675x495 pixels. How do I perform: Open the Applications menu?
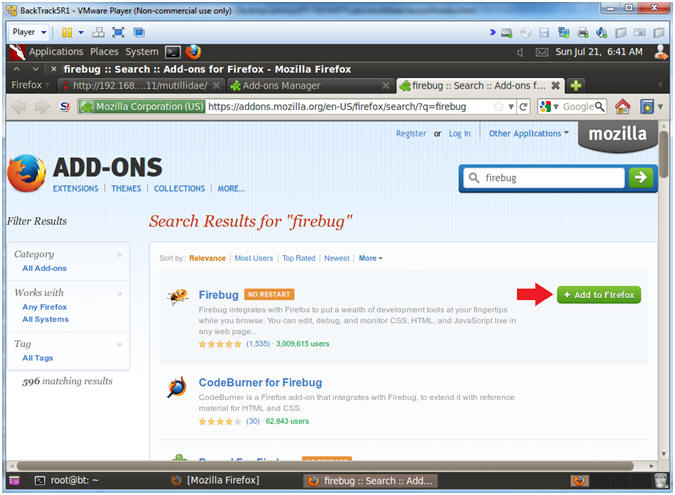[x=56, y=52]
